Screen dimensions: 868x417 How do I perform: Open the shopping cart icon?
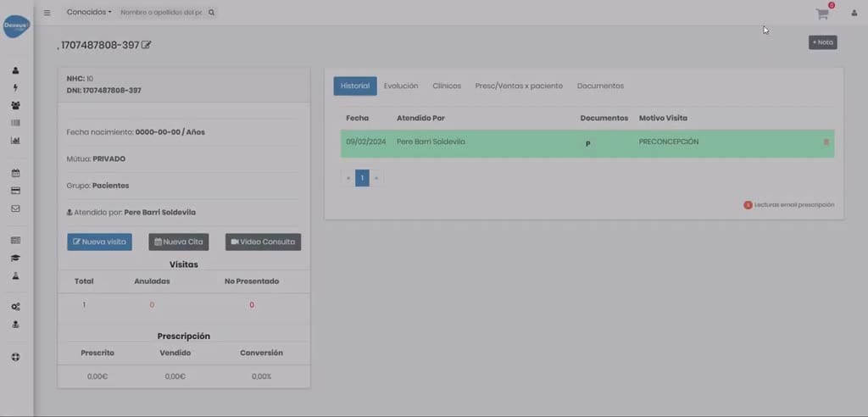pos(822,14)
